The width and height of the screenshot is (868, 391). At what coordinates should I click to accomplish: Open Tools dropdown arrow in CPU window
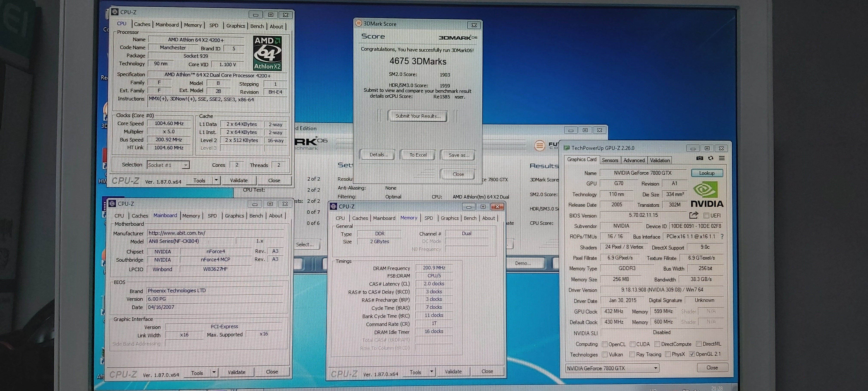[216, 180]
